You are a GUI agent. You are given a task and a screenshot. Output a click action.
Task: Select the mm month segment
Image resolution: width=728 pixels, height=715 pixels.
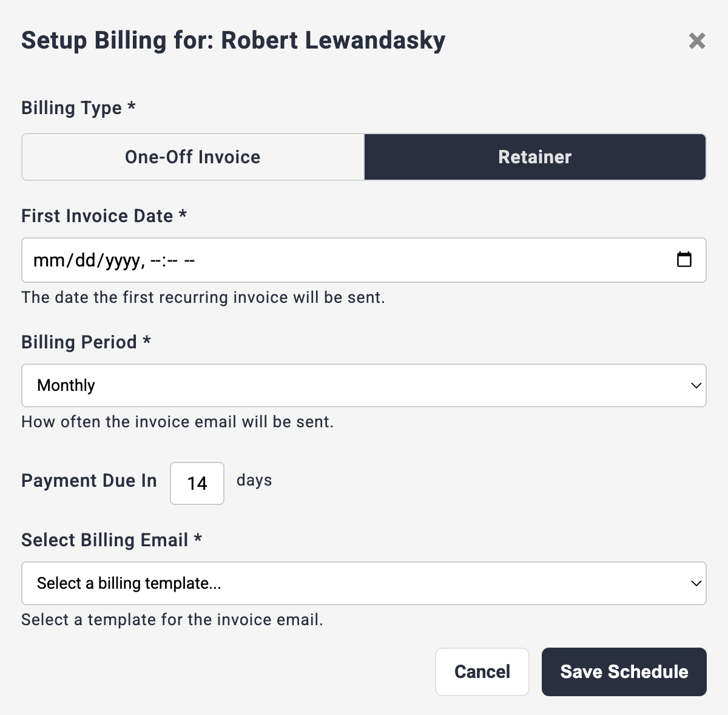coord(49,260)
